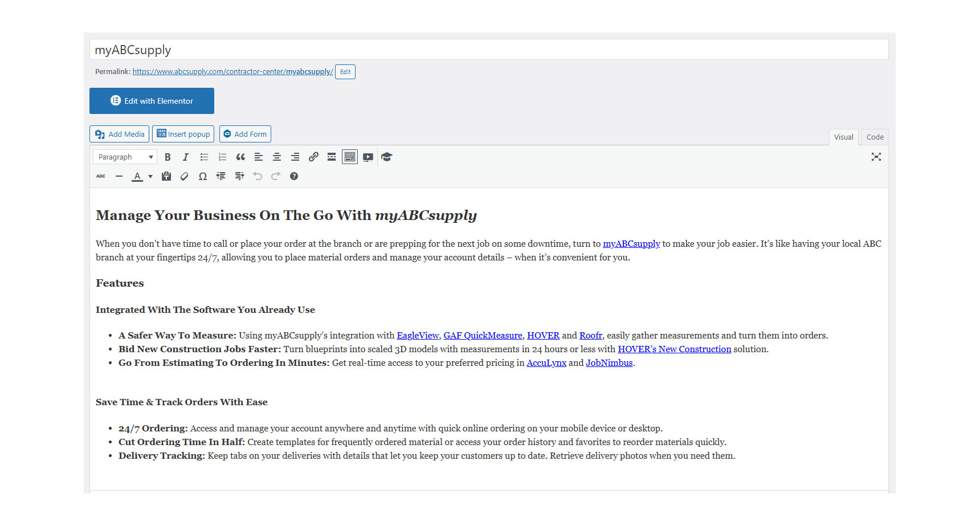
Task: Expand the text color picker arrow
Action: (150, 177)
